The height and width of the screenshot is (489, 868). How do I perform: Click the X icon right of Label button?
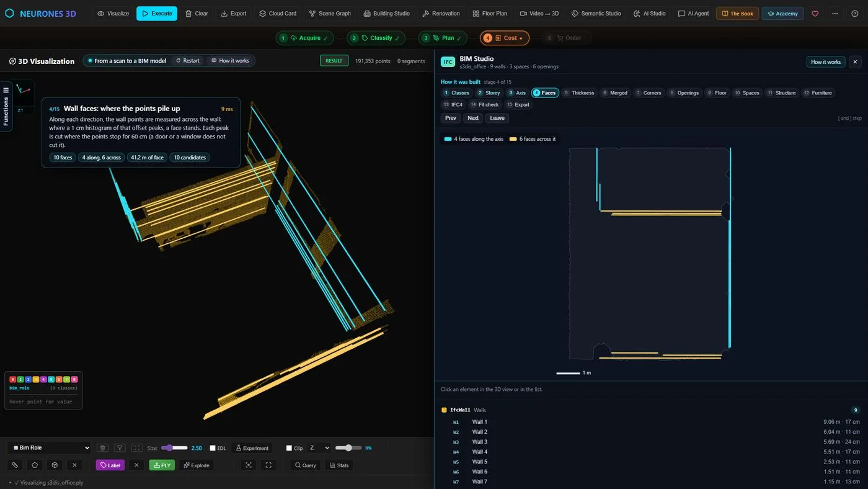point(136,465)
